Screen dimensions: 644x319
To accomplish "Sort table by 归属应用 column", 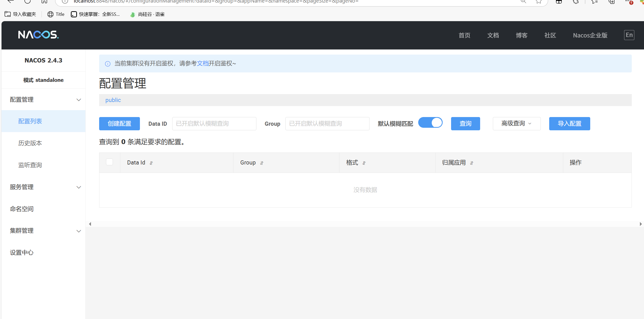I will pos(472,163).
